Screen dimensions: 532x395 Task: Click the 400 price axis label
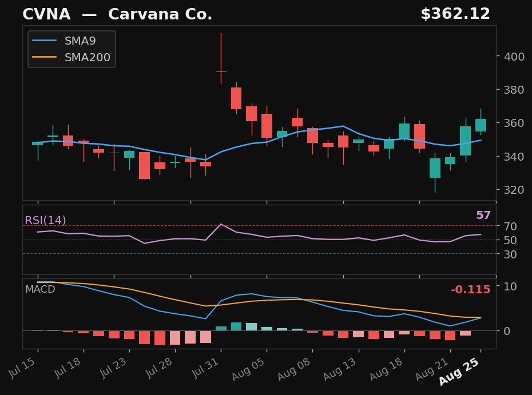click(x=514, y=57)
